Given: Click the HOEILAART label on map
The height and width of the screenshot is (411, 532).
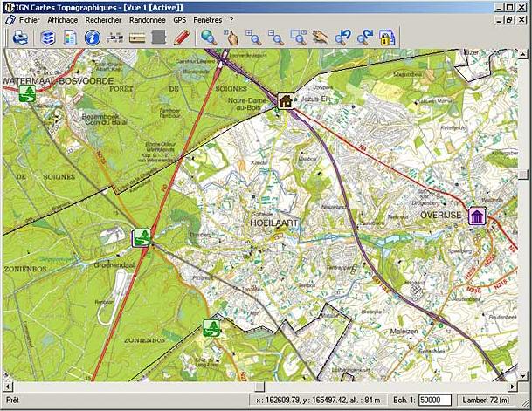Looking at the screenshot, I should [x=273, y=223].
